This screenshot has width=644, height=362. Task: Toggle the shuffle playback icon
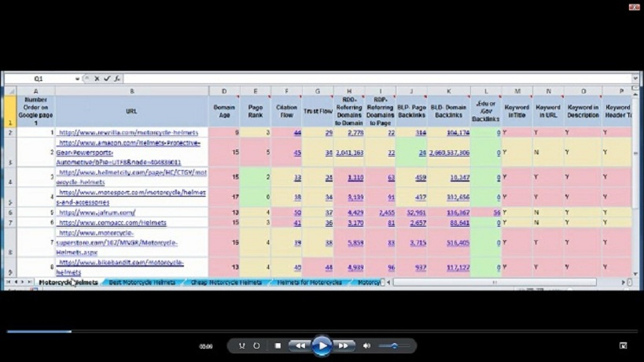pyautogui.click(x=242, y=345)
